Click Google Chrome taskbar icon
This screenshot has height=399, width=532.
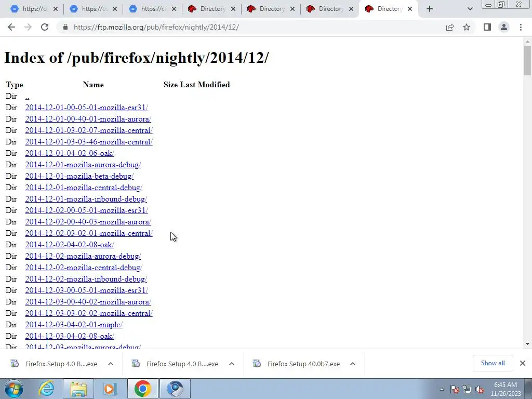[x=143, y=389]
